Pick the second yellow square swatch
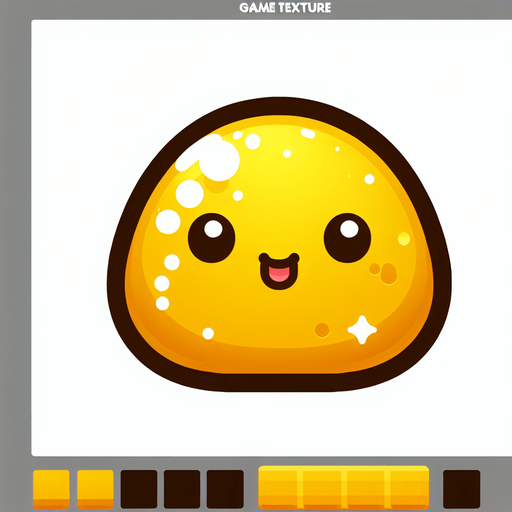512x512 pixels. tap(95, 489)
